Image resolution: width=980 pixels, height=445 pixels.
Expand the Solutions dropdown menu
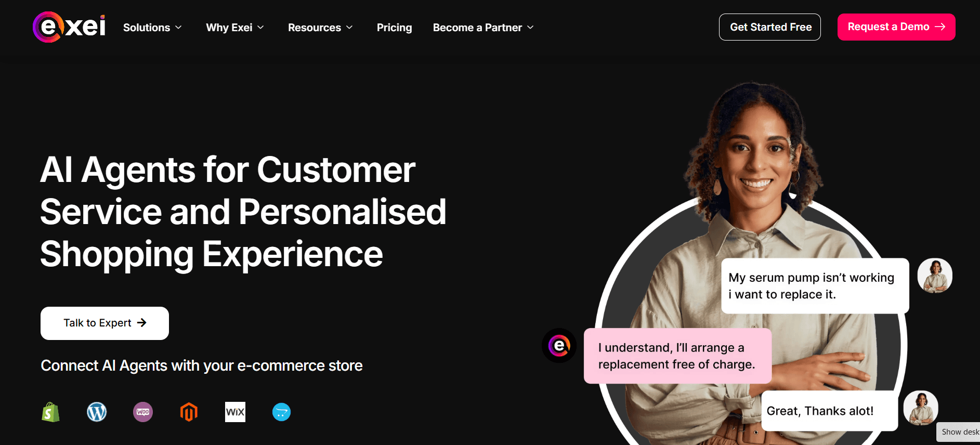click(x=152, y=28)
